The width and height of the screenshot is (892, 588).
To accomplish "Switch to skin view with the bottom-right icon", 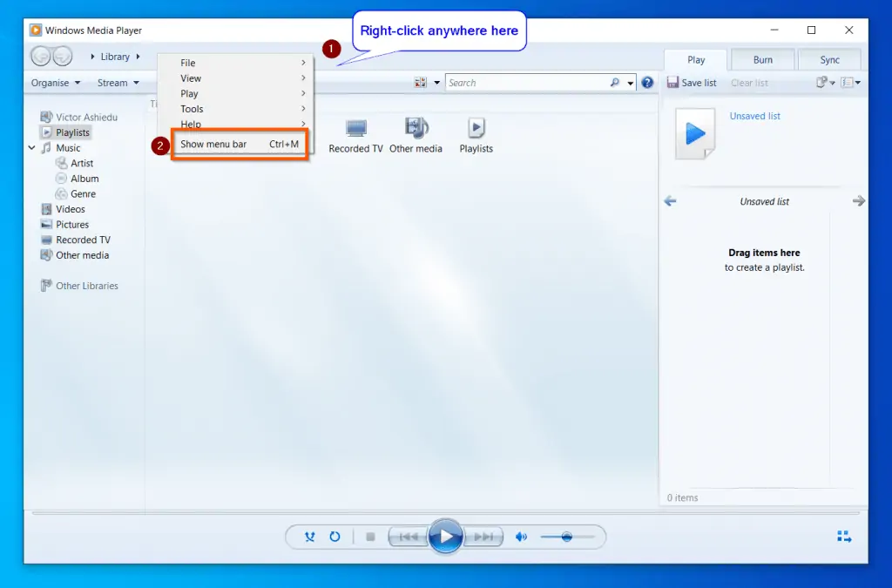I will (844, 537).
